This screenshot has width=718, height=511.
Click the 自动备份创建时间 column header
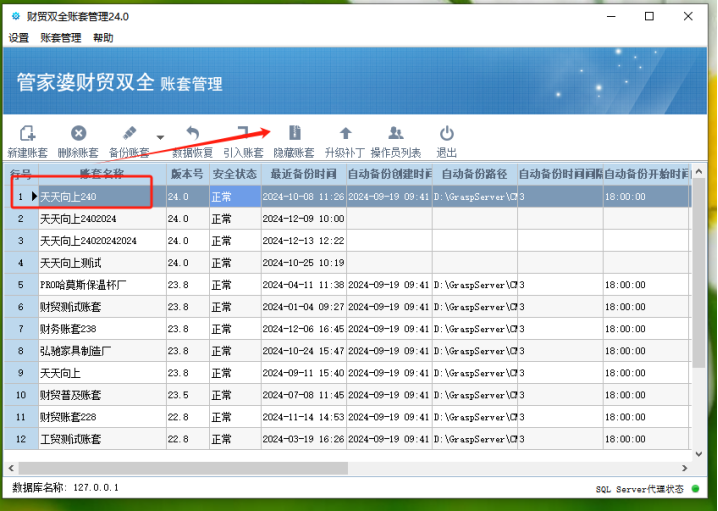[390, 174]
